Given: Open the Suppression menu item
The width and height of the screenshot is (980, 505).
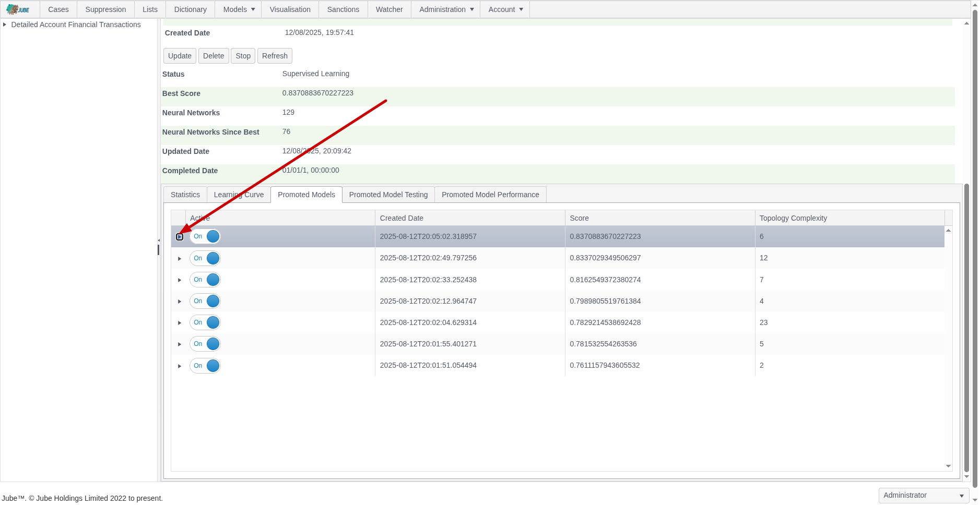Looking at the screenshot, I should pos(105,9).
